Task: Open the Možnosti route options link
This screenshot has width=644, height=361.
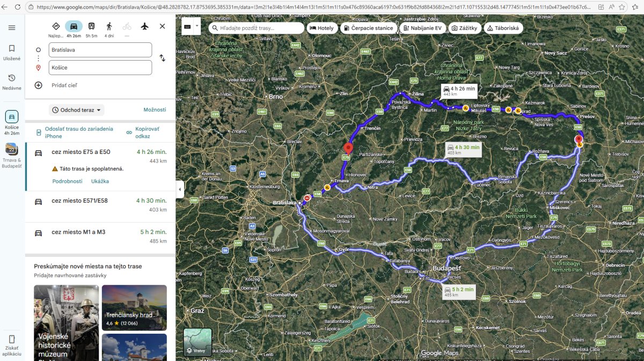Action: (155, 109)
